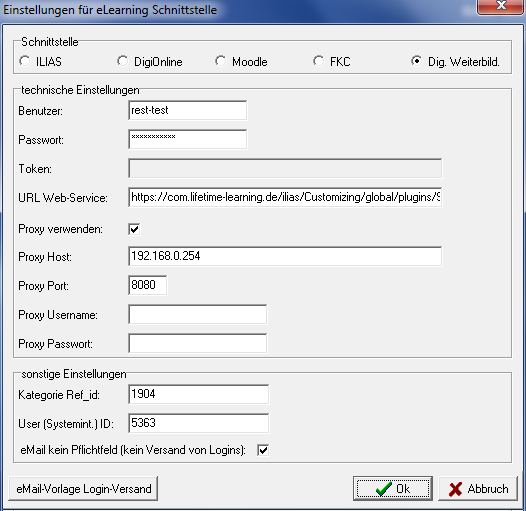Toggle eMail kein Pflichtfeld checkbox
This screenshot has height=511, width=526.
pyautogui.click(x=263, y=450)
